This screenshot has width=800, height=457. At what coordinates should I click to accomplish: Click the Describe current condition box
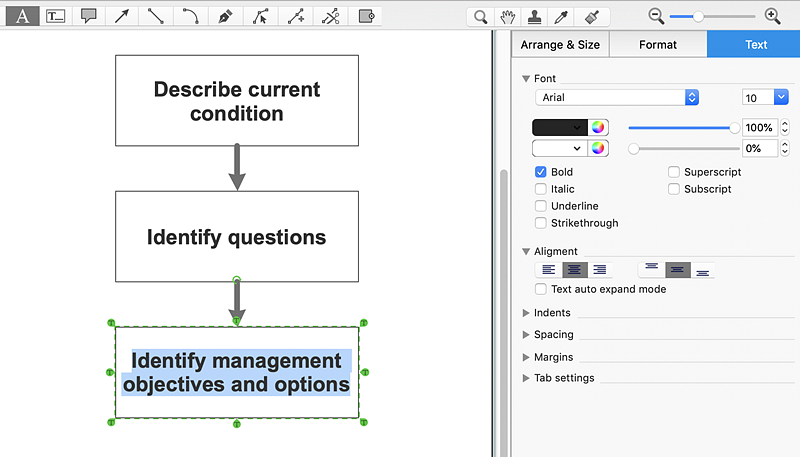click(236, 101)
